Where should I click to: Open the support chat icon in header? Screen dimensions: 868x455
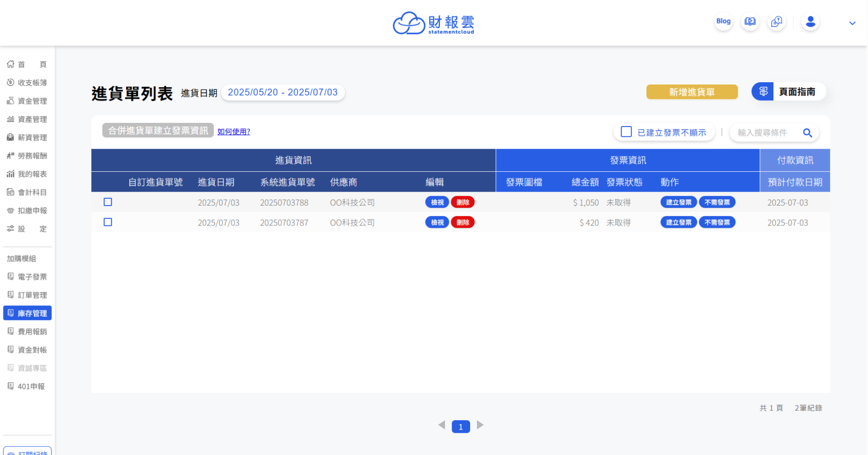click(777, 22)
